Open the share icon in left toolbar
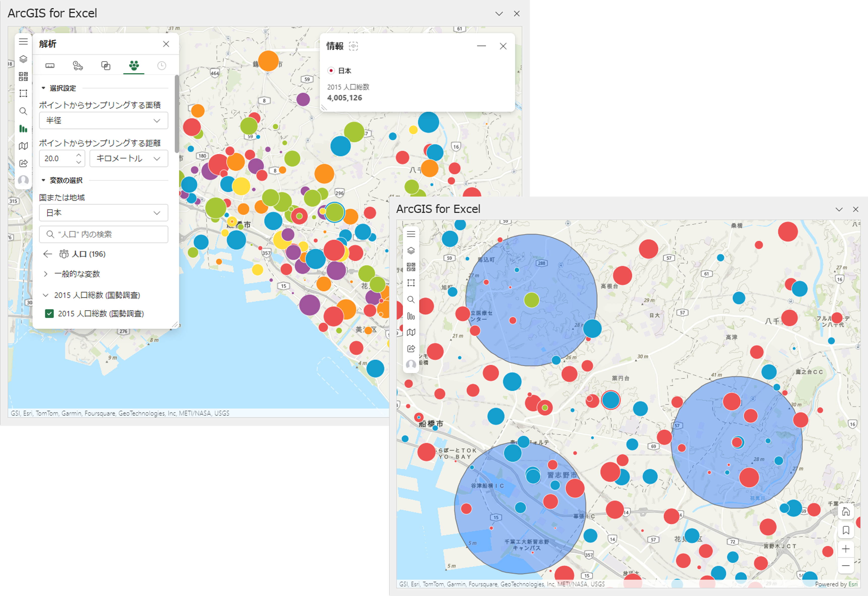Viewport: 868px width, 596px height. 23,163
